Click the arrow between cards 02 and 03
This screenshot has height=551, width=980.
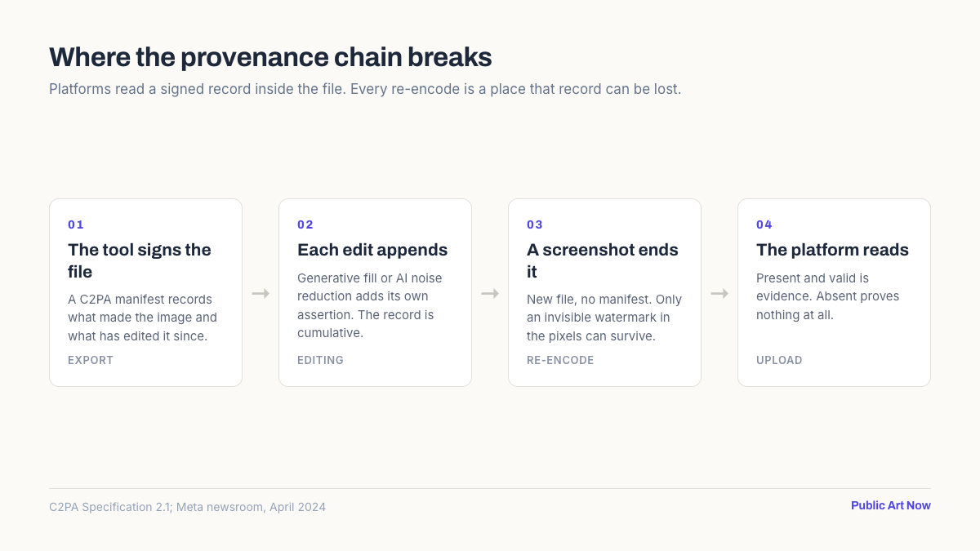[490, 293]
